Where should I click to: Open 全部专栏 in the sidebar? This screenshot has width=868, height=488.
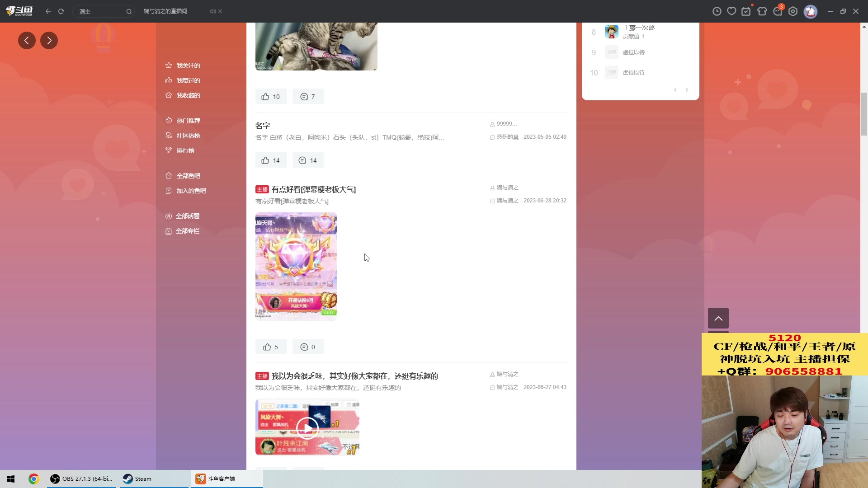[x=183, y=231]
